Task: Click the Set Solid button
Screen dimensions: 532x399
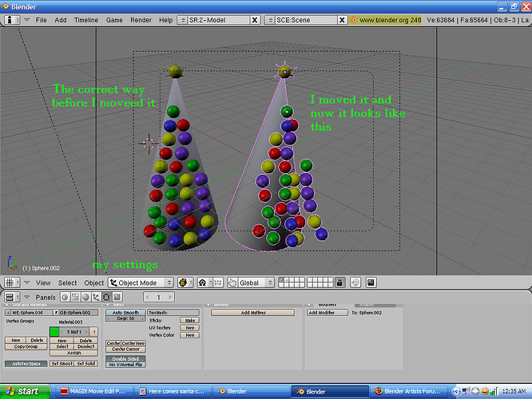Action: coord(85,364)
